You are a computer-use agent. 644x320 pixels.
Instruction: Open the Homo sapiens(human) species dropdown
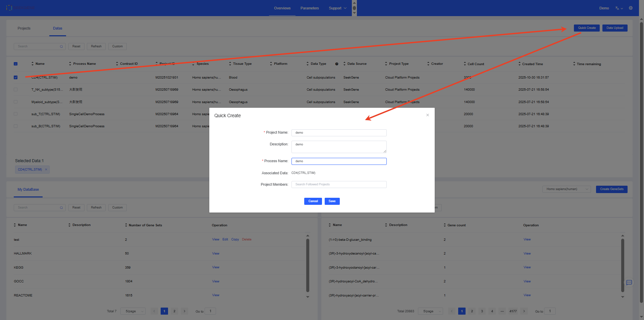point(566,189)
